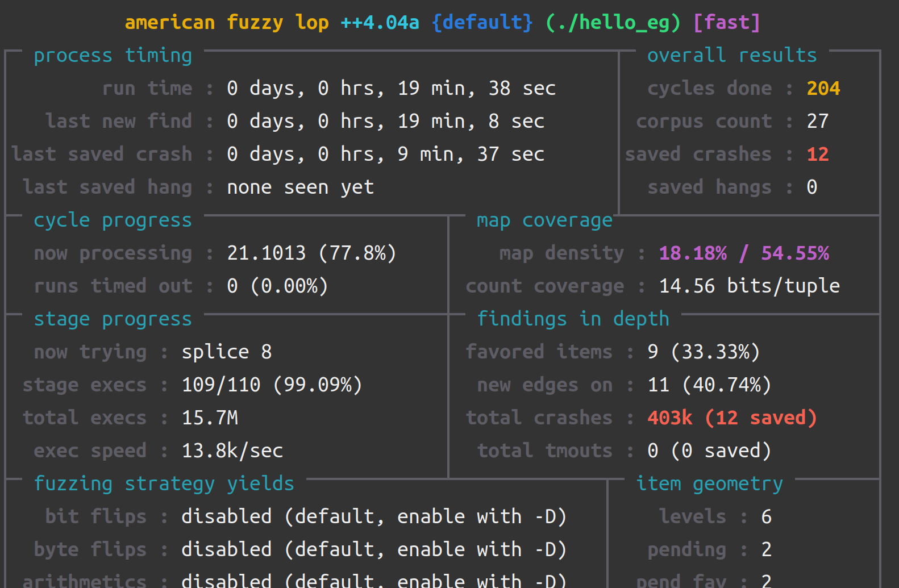
Task: Select exec speed value '13.8k/sec'
Action: pos(232,451)
